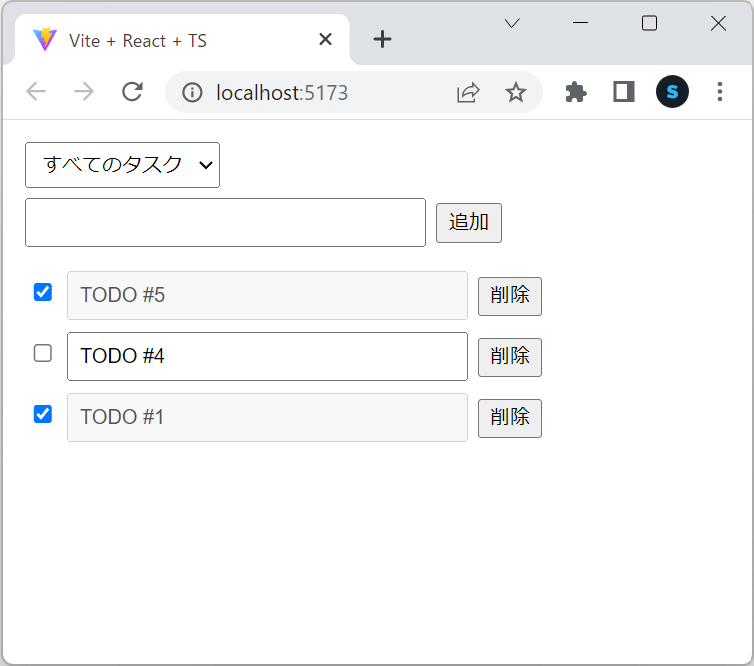Share this page via share icon
This screenshot has height=666, width=754.
click(468, 92)
